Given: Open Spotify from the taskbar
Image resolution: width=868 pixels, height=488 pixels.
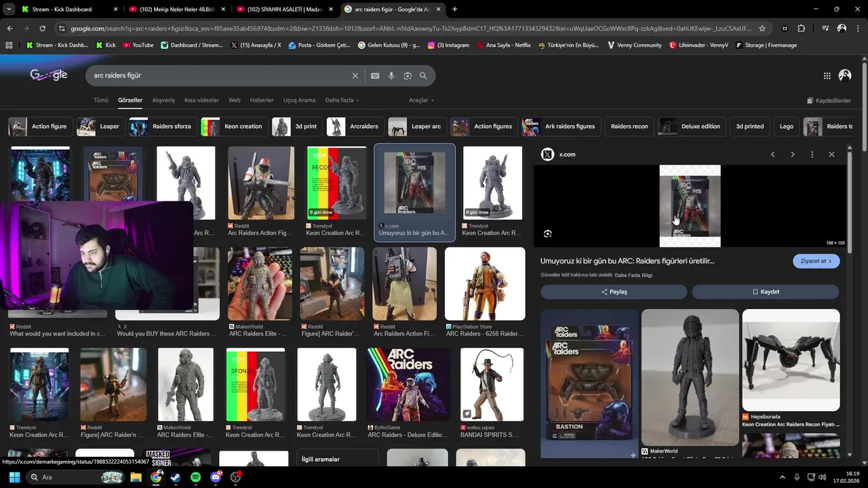Looking at the screenshot, I should click(x=195, y=477).
